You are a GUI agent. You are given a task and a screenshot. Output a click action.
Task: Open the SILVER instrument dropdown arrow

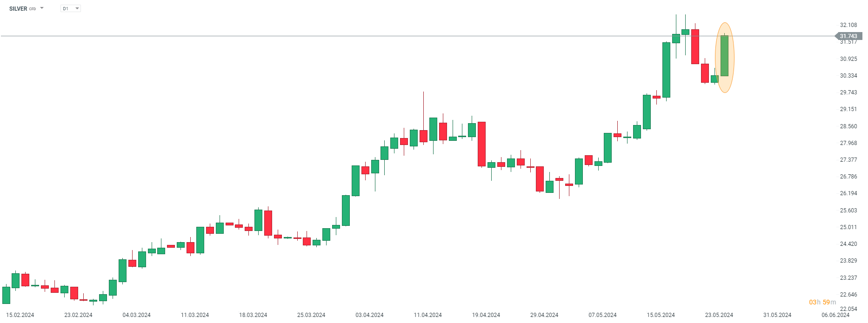(x=42, y=8)
